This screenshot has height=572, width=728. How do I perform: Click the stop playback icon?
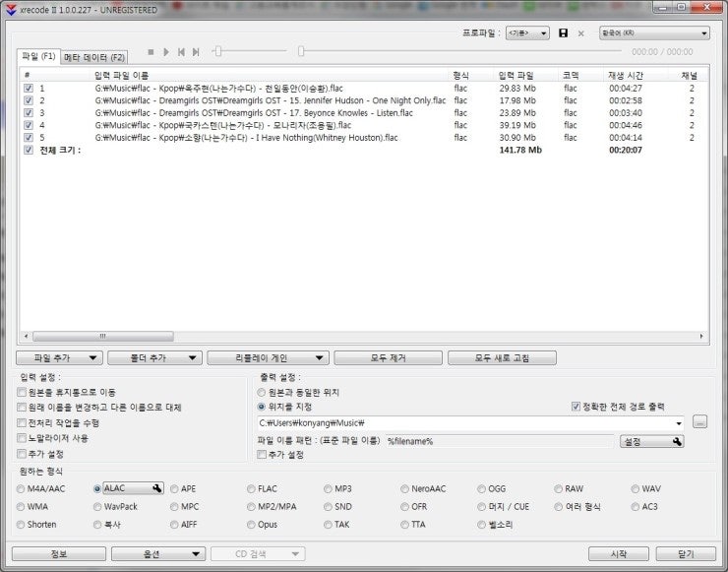coord(151,52)
